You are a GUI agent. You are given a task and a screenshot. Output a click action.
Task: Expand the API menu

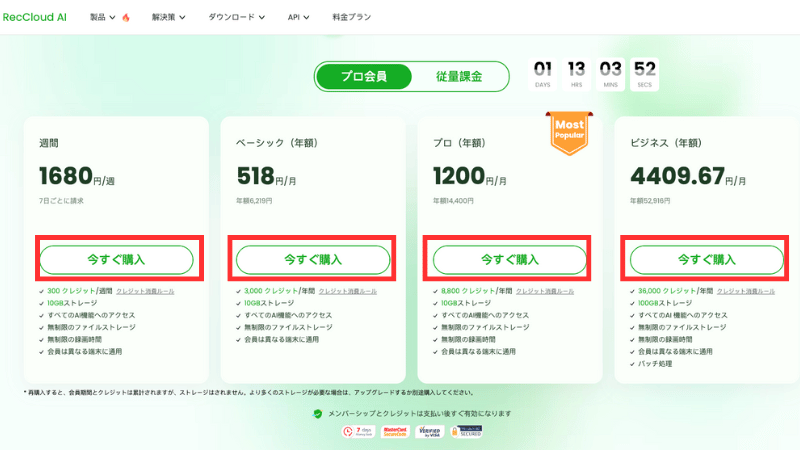point(298,17)
